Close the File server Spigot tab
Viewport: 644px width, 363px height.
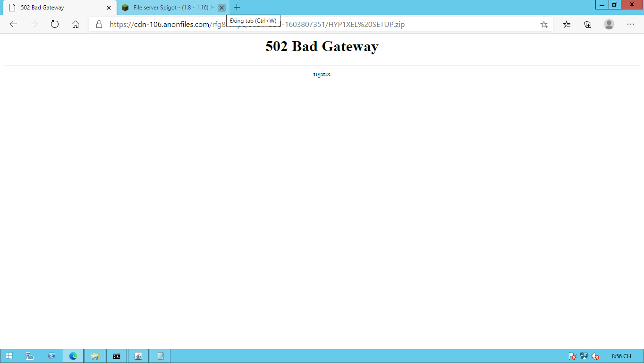tap(221, 8)
